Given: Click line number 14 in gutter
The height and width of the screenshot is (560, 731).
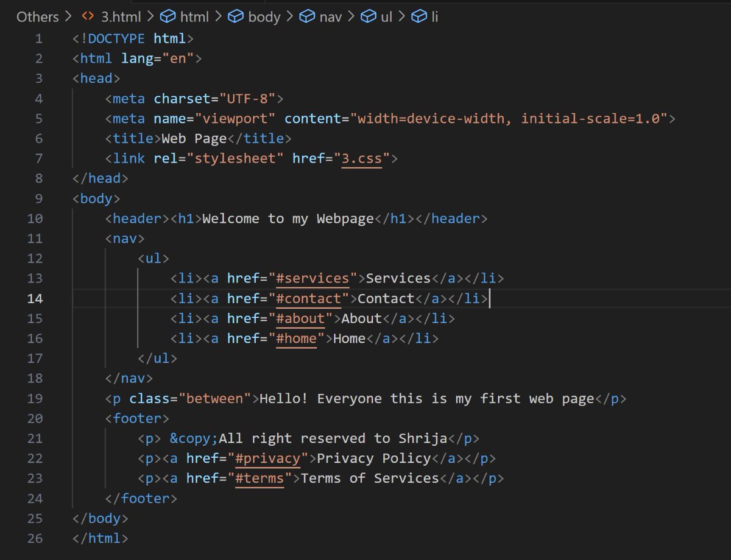Looking at the screenshot, I should [35, 298].
